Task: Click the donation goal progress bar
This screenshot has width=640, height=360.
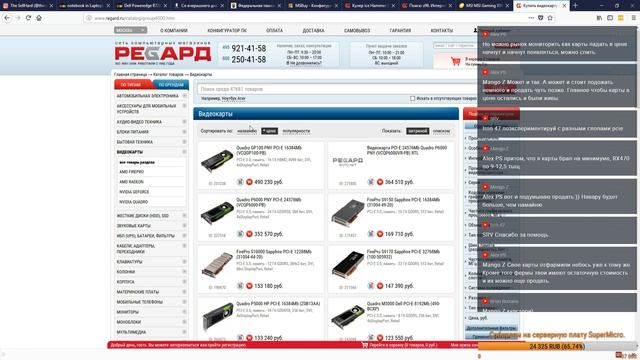Action: point(557,347)
